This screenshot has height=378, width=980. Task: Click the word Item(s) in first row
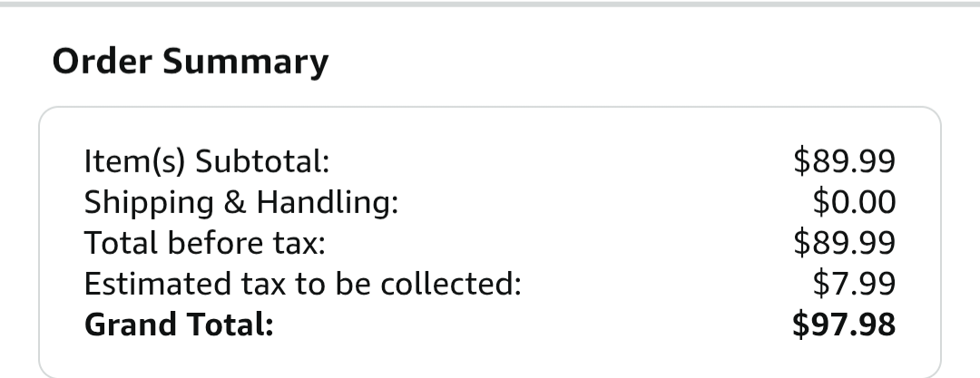(134, 161)
